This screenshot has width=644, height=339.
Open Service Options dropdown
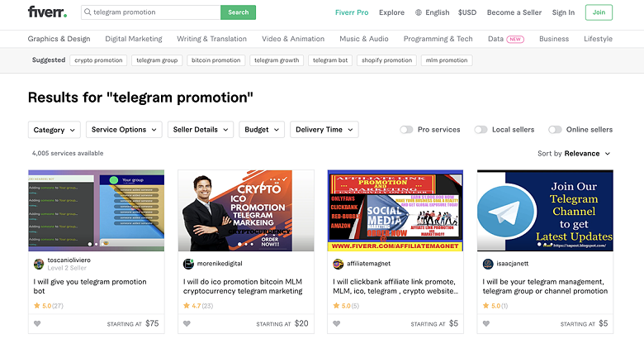(x=124, y=130)
